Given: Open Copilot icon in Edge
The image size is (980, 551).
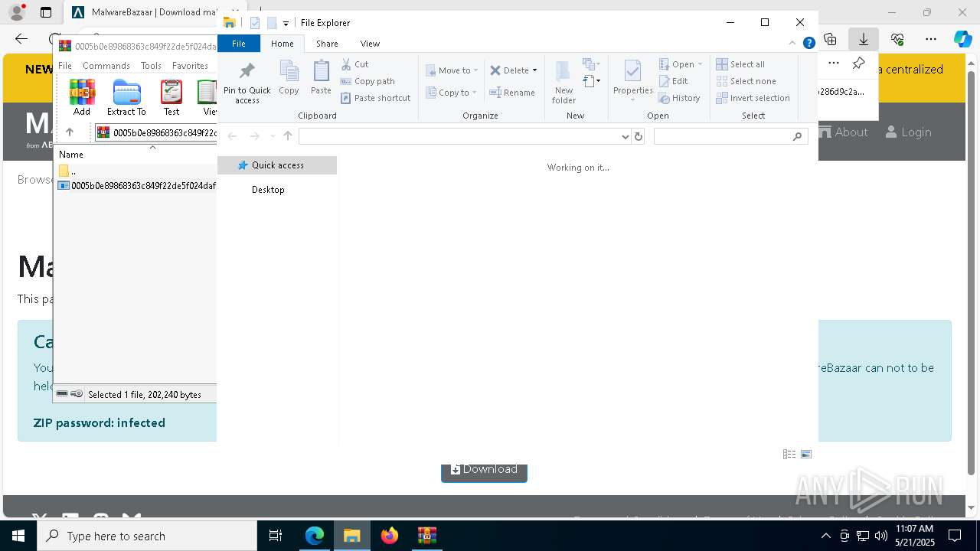Looking at the screenshot, I should (x=963, y=39).
